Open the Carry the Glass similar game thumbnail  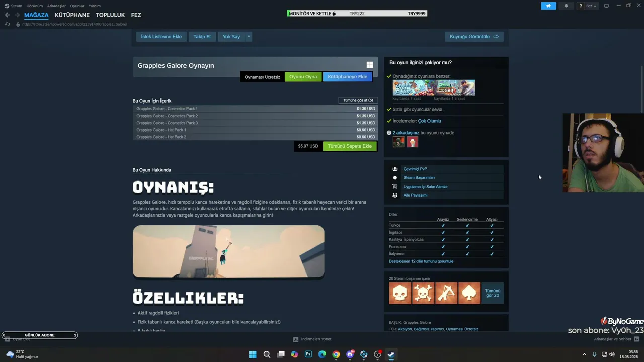(x=413, y=87)
